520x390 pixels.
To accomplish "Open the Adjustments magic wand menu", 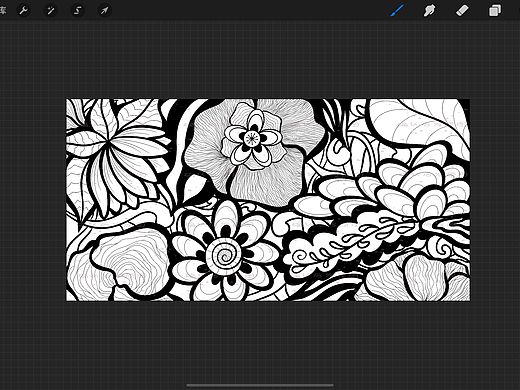I will click(51, 10).
